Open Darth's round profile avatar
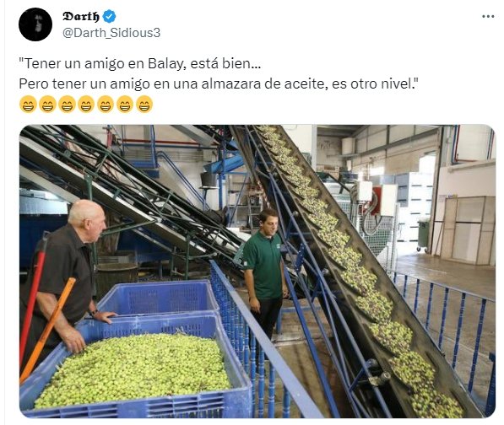 pos(35,24)
